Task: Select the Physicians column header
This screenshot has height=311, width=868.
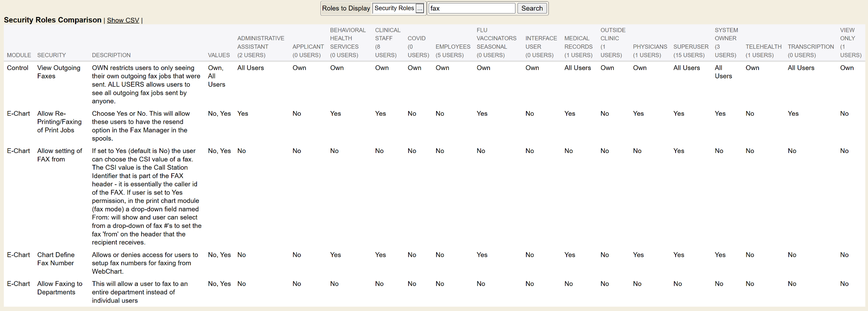Action: (650, 51)
